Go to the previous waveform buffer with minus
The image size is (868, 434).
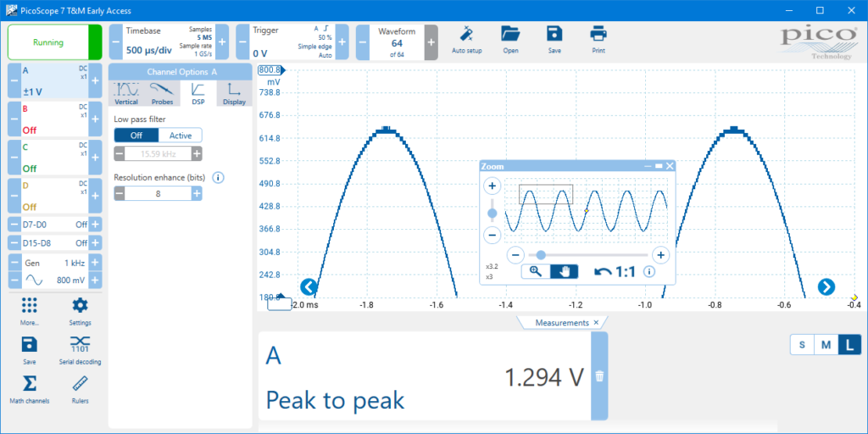[363, 42]
